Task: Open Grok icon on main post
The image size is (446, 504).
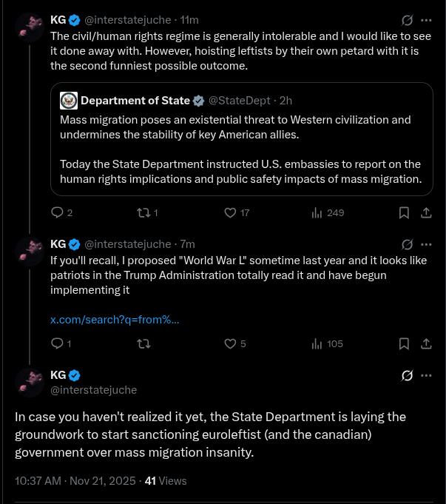Action: (x=407, y=375)
